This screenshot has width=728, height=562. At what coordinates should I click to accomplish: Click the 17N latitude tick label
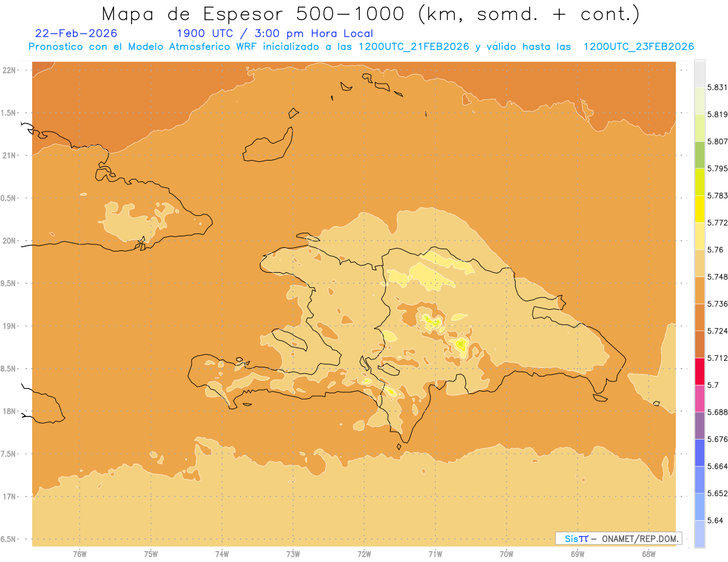[10, 497]
